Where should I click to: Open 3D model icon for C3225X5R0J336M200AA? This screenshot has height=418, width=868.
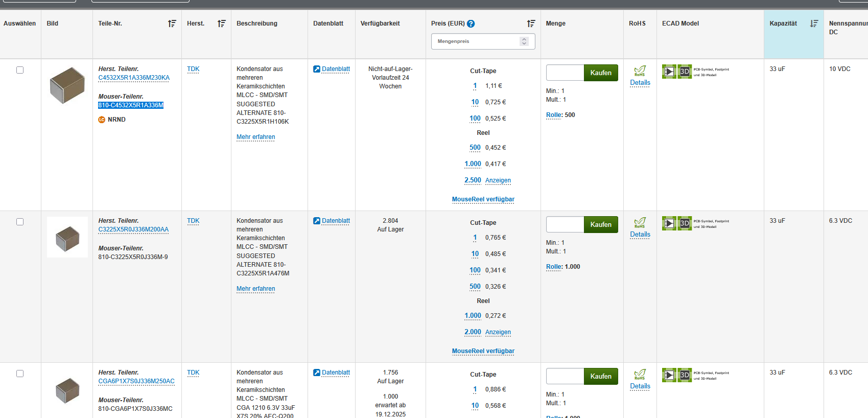685,223
